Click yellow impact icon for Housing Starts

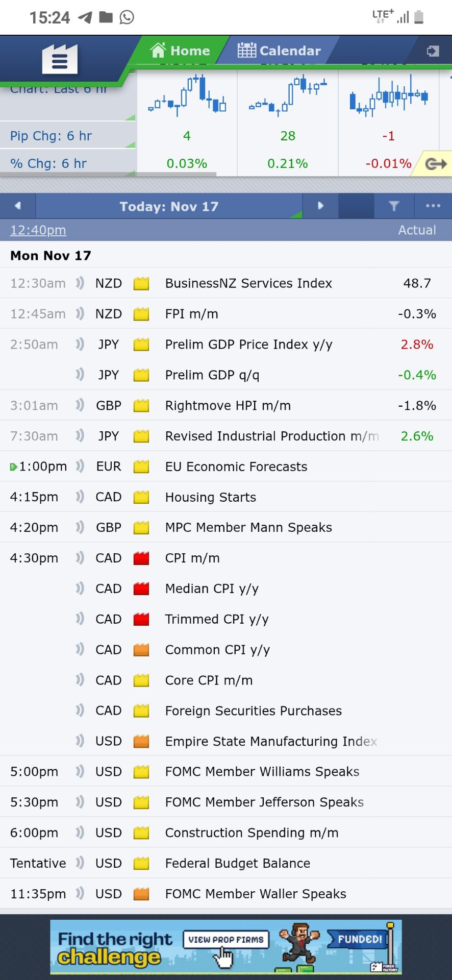141,497
